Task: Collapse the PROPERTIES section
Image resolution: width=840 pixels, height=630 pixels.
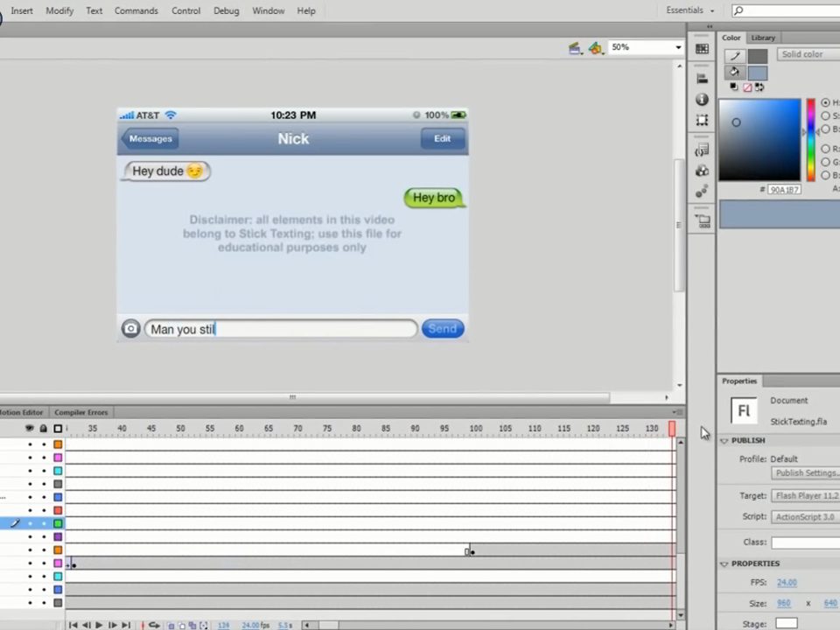Action: (724, 564)
